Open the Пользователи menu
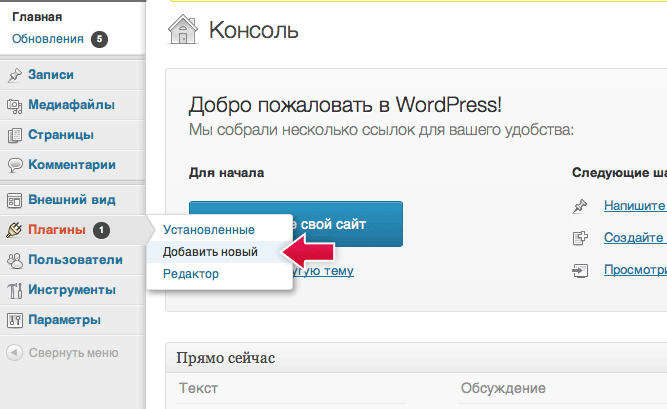Viewport: 667px width, 409px height. [75, 260]
